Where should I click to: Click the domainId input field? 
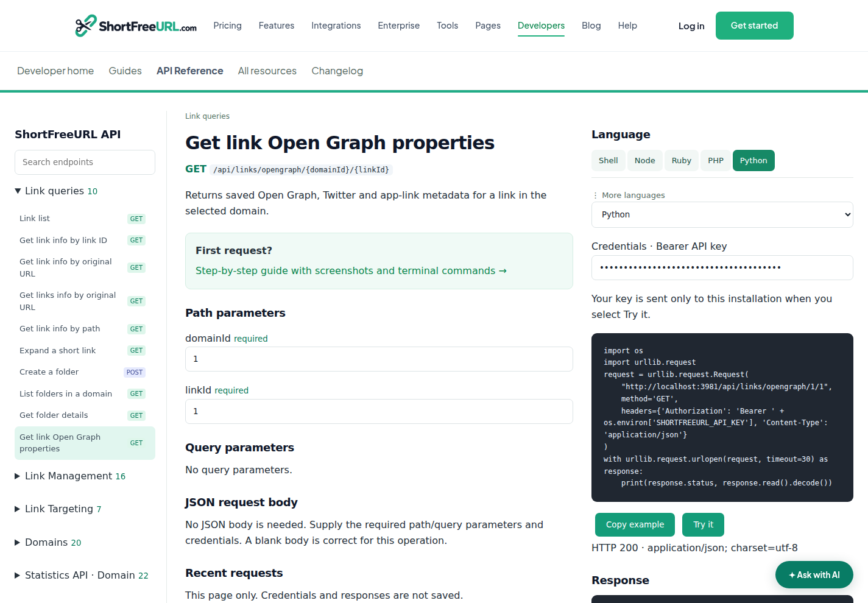(379, 359)
